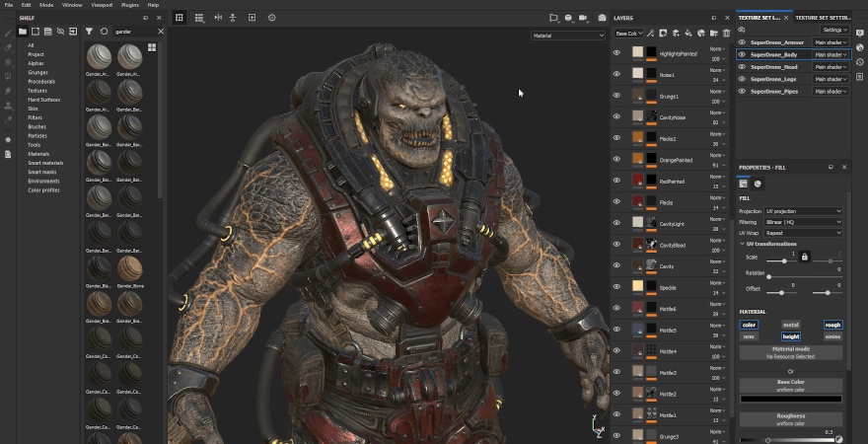Click the Base Color uniform color button
Viewport: 868px width, 444px height.
[791, 386]
